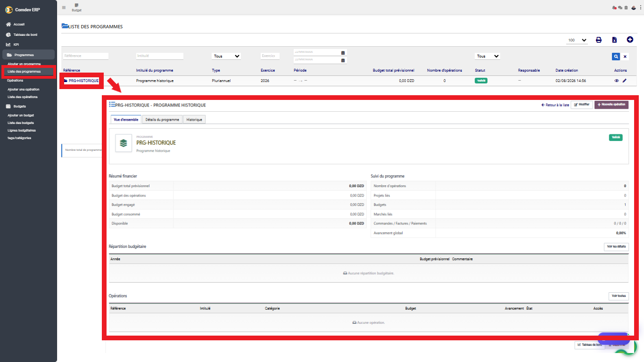Open notifications bell icon

coord(614,8)
